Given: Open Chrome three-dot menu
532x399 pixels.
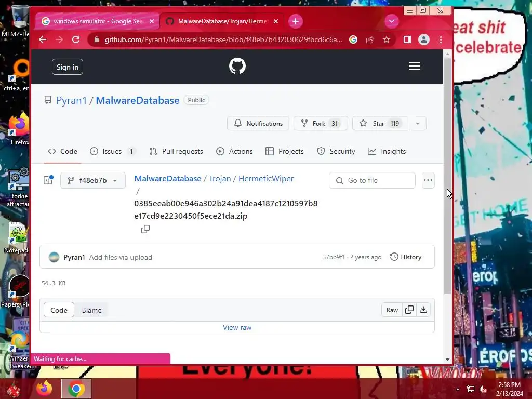Looking at the screenshot, I should pyautogui.click(x=441, y=39).
